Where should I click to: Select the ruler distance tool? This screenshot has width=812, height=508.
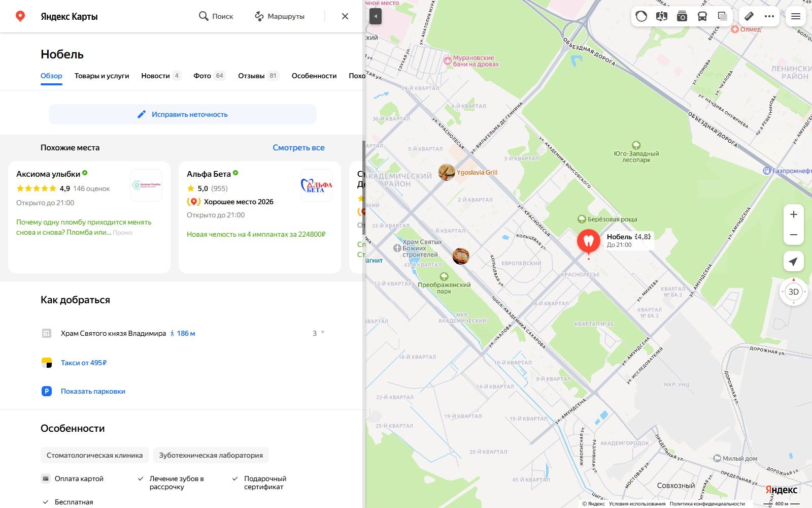pos(749,16)
